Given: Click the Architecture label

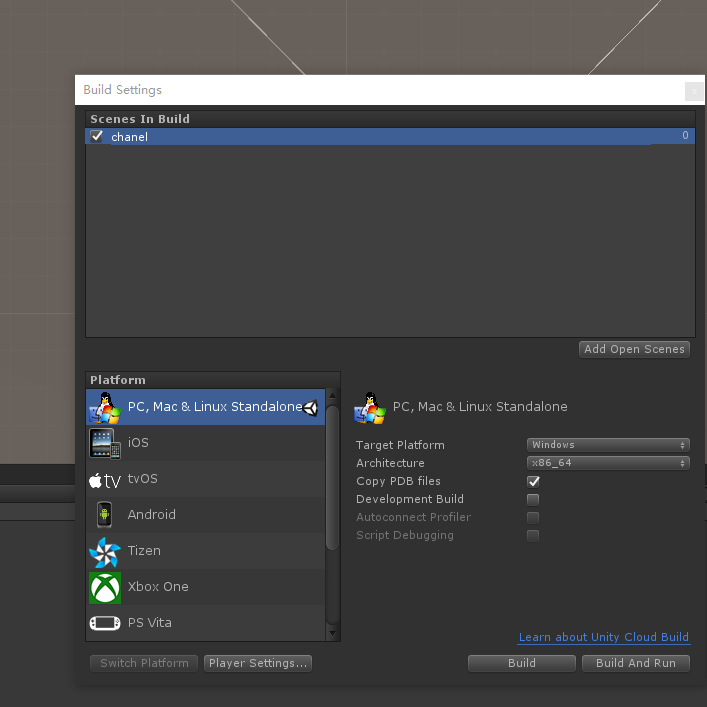Looking at the screenshot, I should tap(390, 463).
